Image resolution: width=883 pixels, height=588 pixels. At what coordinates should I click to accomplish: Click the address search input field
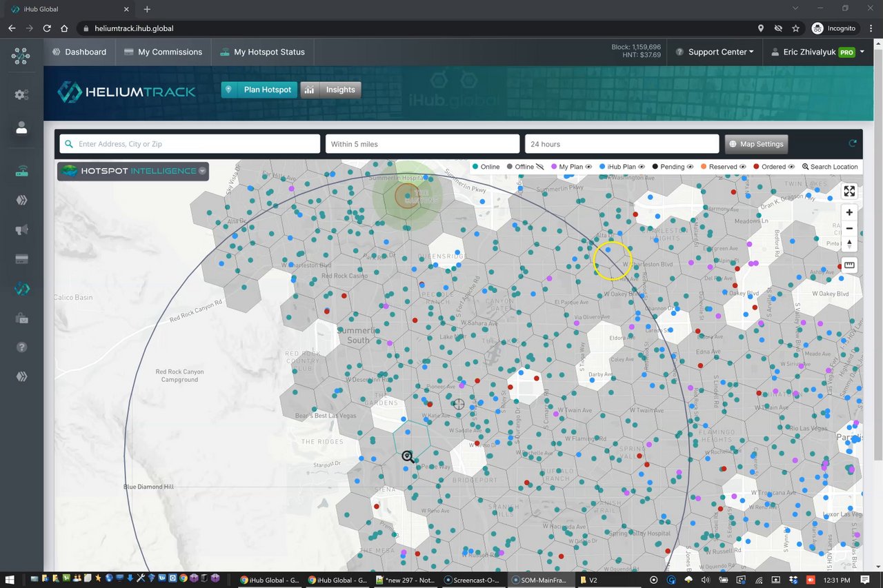(x=190, y=144)
